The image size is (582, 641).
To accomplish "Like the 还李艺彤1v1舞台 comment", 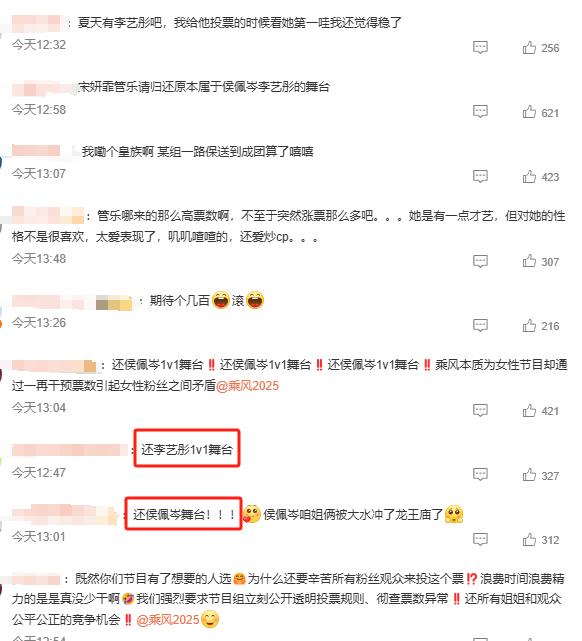I will [529, 475].
